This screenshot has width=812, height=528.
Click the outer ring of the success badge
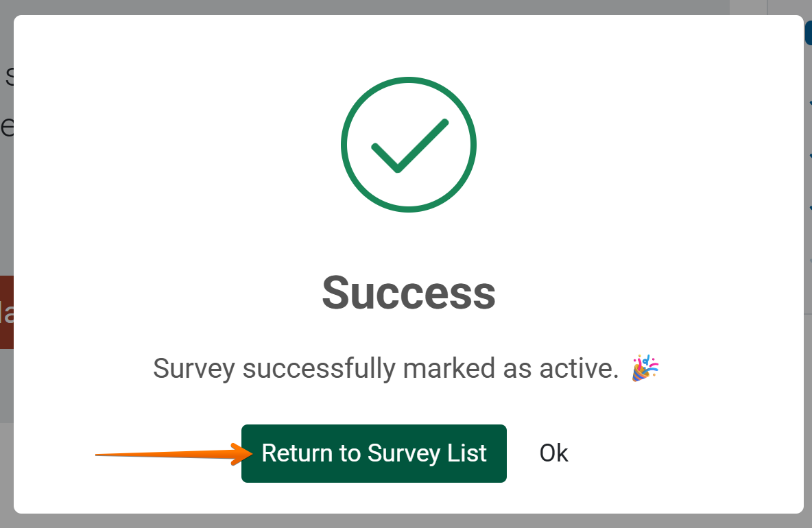409,79
